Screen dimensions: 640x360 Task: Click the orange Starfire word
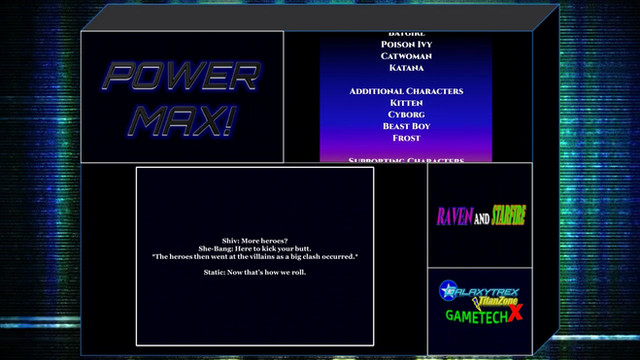coord(509,215)
